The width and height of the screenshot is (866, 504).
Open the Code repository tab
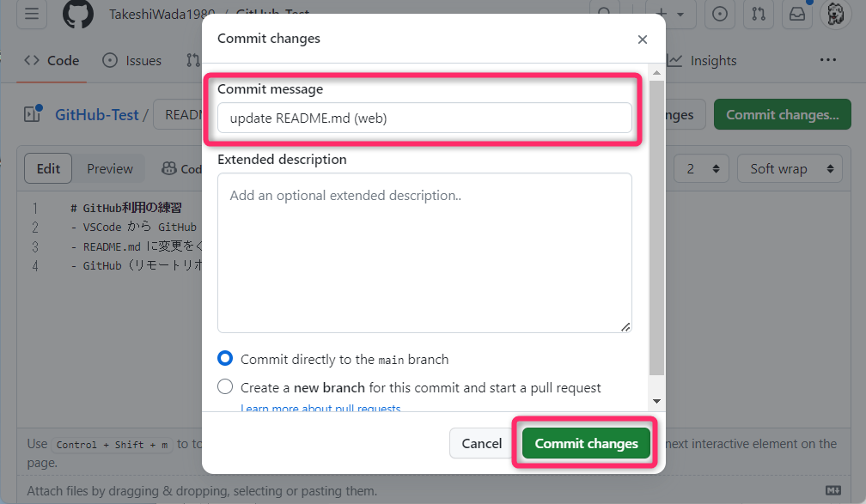52,61
